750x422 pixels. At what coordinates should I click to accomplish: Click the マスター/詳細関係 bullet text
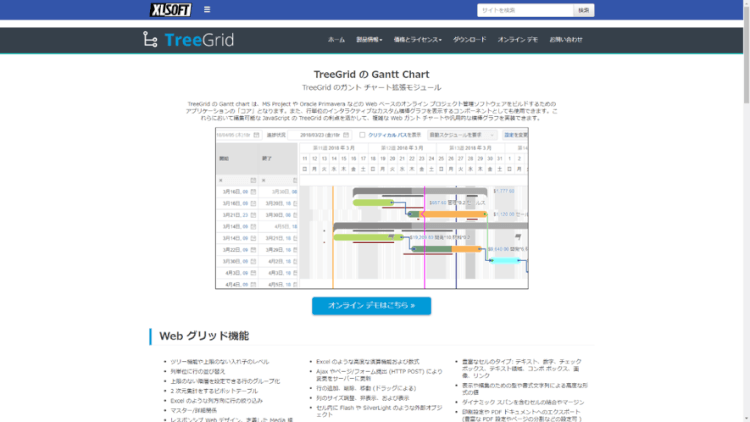coord(193,411)
